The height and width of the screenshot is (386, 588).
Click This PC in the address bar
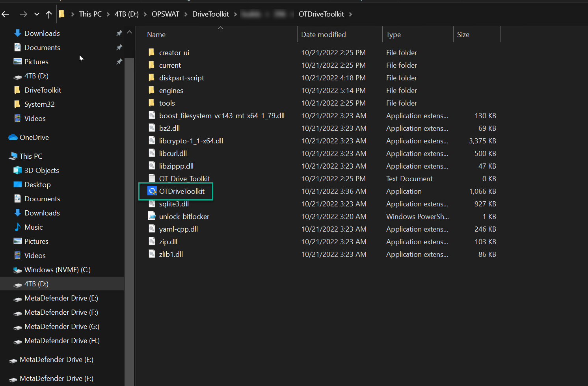90,14
